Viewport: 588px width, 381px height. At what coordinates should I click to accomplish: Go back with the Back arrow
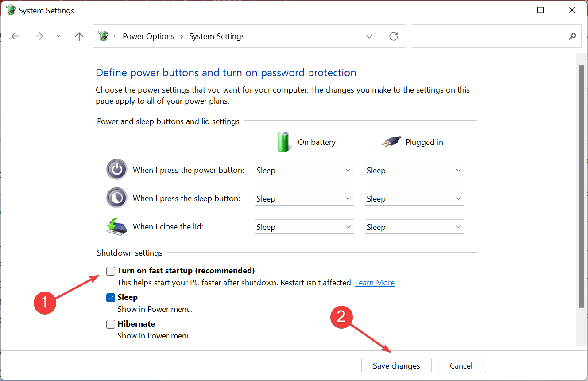pyautogui.click(x=15, y=36)
